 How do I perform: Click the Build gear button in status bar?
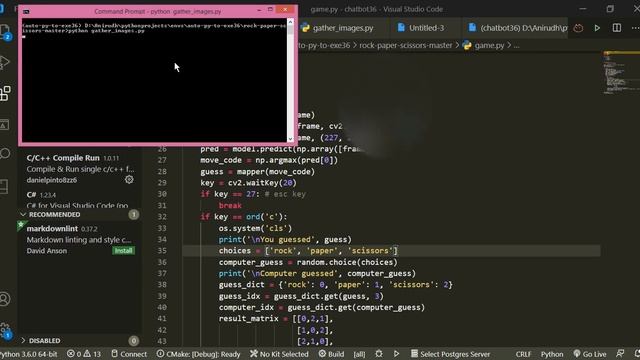pos(331,354)
